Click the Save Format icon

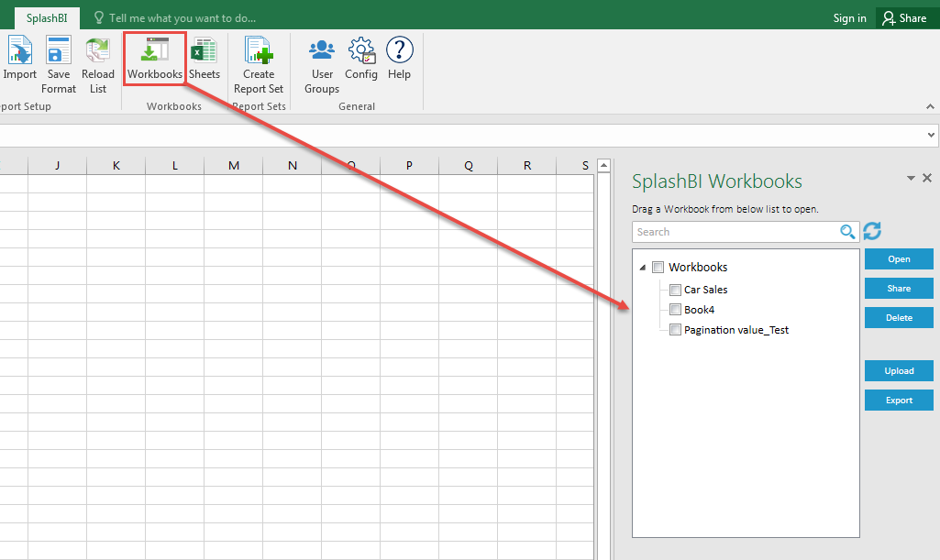[x=59, y=51]
